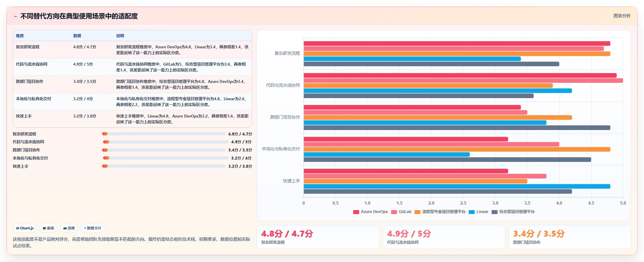Toggle the Linear legend swatch
Screen dimensions: 644x262
(x=472, y=212)
